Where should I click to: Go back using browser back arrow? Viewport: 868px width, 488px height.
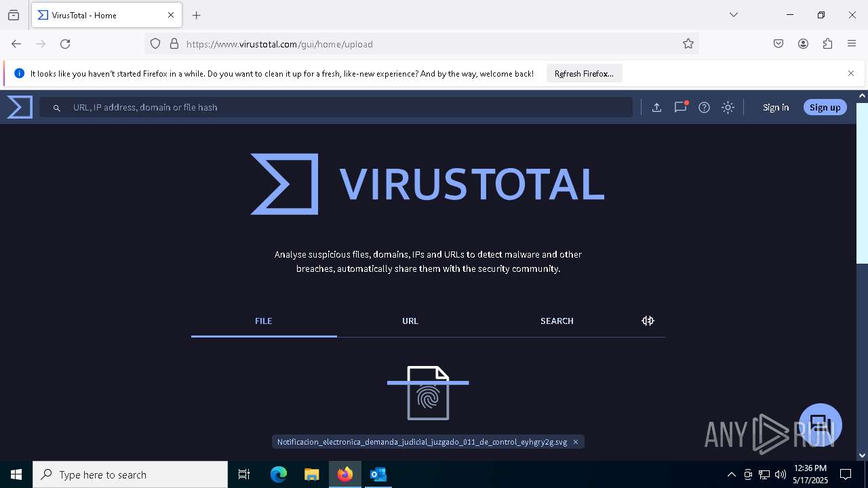[16, 44]
